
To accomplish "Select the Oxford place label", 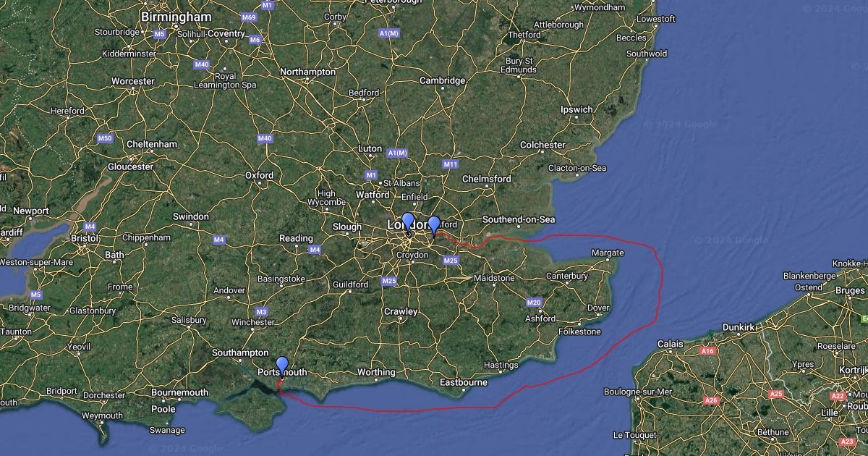I will click(259, 175).
